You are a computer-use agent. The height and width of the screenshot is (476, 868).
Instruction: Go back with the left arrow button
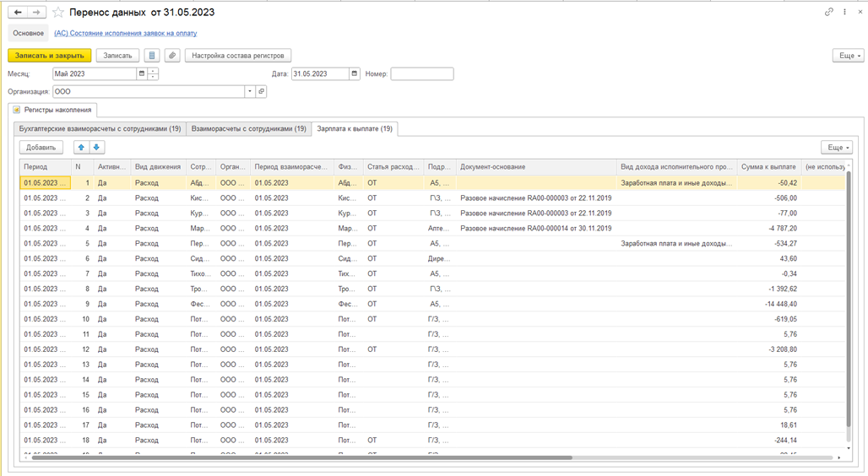pos(18,12)
